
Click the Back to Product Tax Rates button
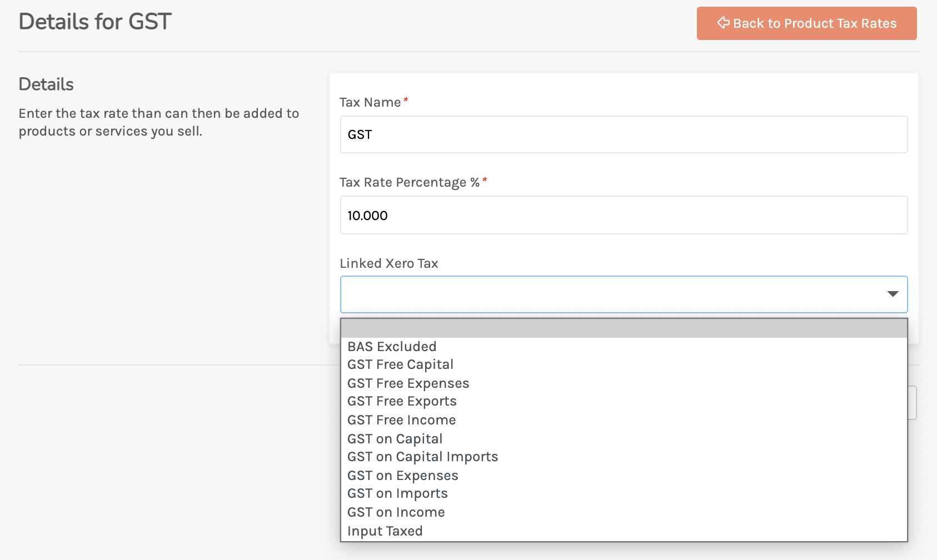806,23
